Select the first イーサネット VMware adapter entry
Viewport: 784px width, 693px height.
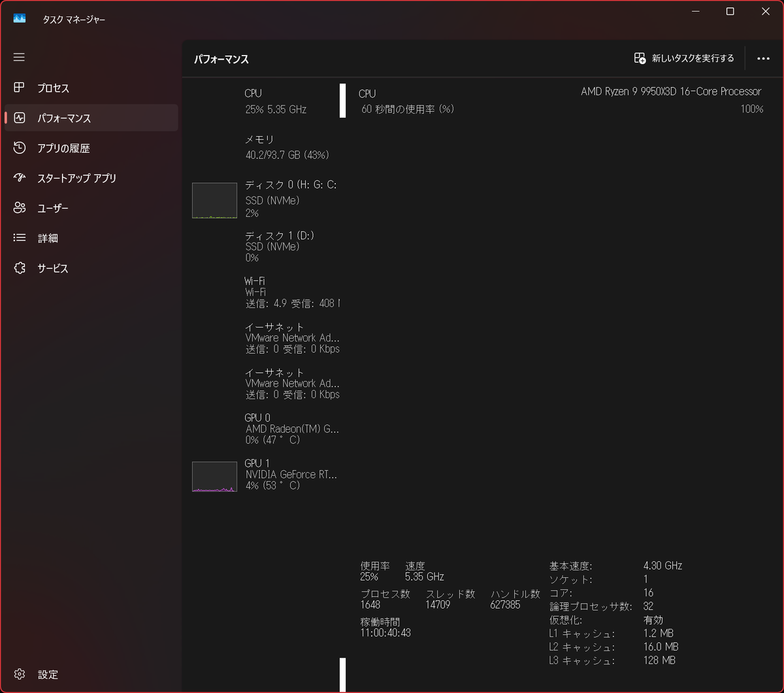[x=264, y=337]
